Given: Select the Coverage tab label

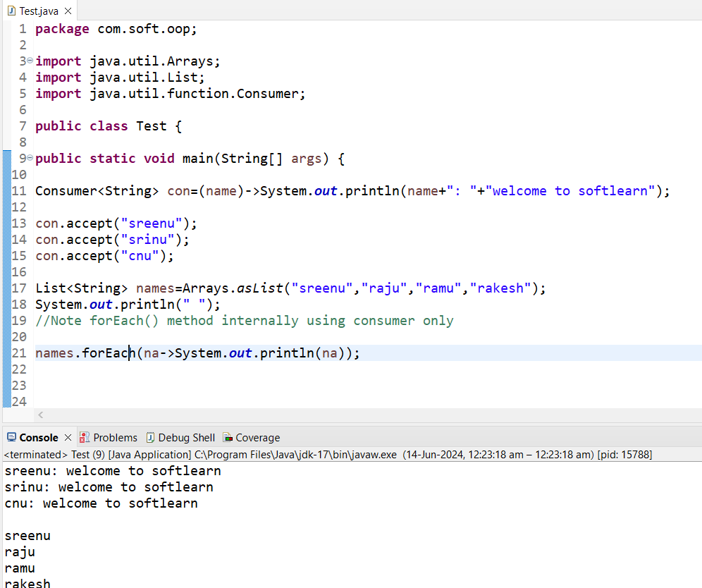Looking at the screenshot, I should click(257, 438).
